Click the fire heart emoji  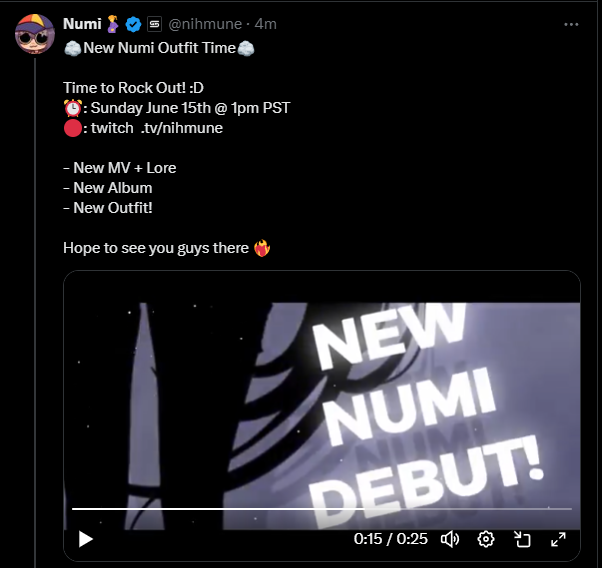(262, 248)
